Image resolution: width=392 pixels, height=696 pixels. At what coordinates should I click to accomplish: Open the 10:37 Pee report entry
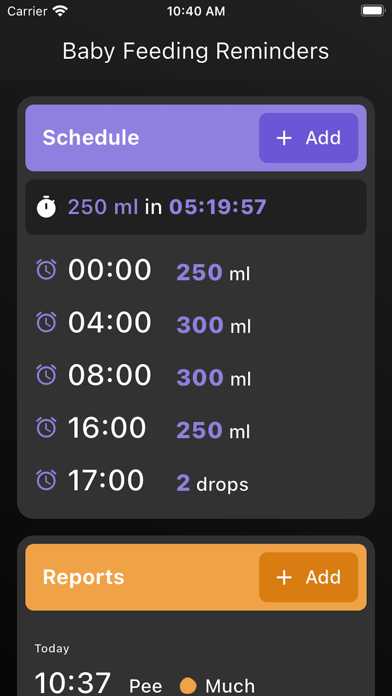point(196,684)
